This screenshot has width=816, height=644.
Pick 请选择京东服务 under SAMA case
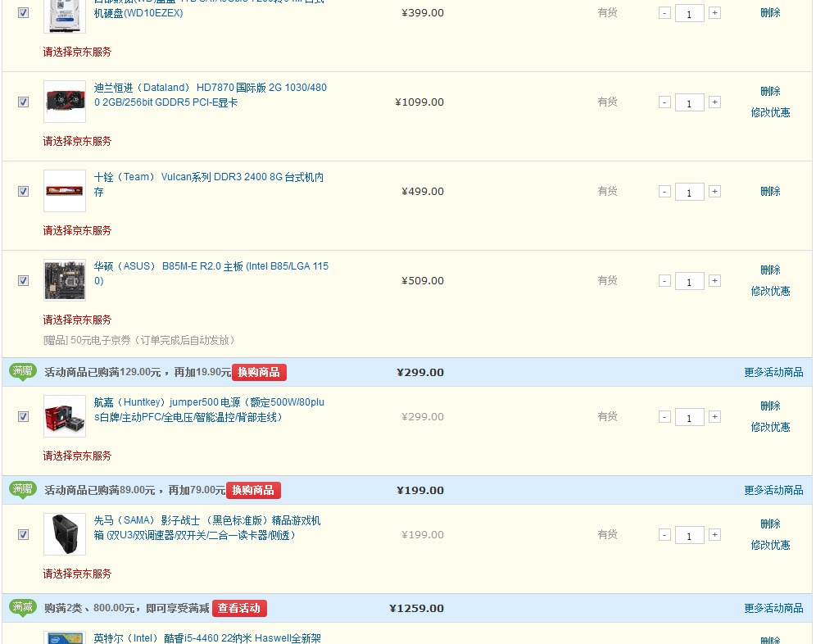pos(77,574)
